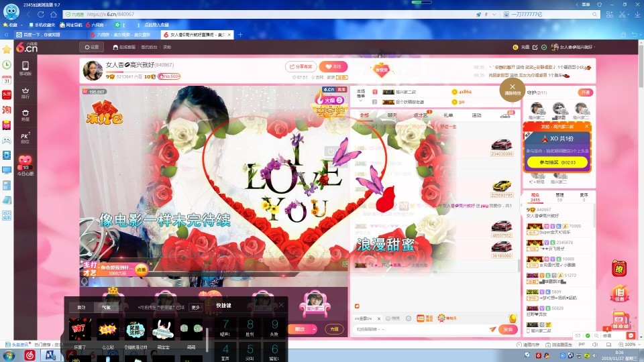Screen dimensions: 644x362
Task: Click 分享有奖 share button
Action: (x=301, y=66)
